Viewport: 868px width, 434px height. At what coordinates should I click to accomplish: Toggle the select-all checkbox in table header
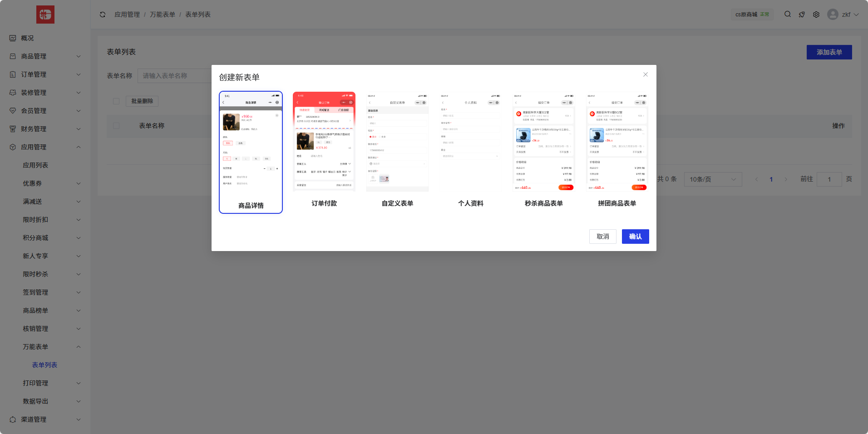tap(116, 126)
